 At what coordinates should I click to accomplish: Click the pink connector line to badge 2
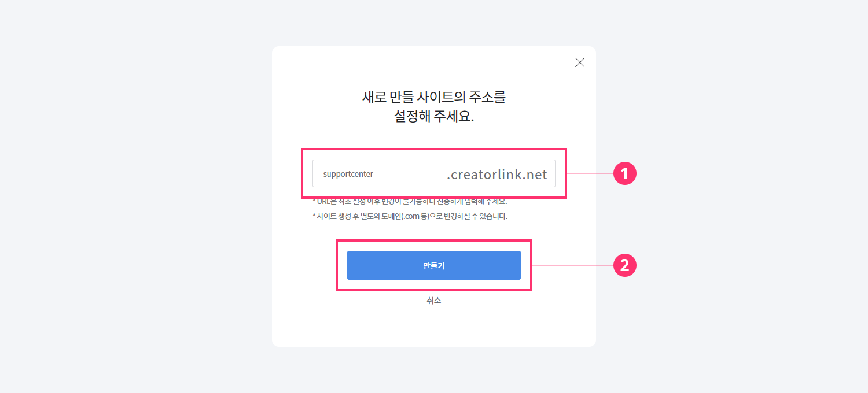pos(572,265)
